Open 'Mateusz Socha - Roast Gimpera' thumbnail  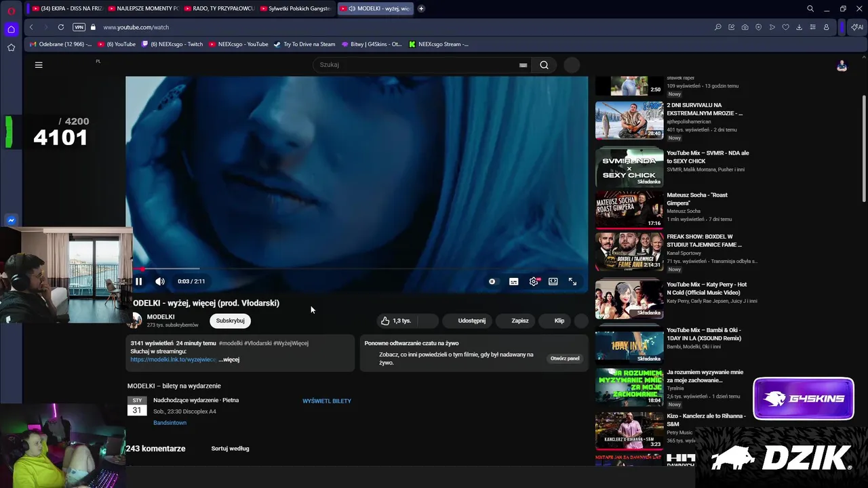pyautogui.click(x=629, y=210)
